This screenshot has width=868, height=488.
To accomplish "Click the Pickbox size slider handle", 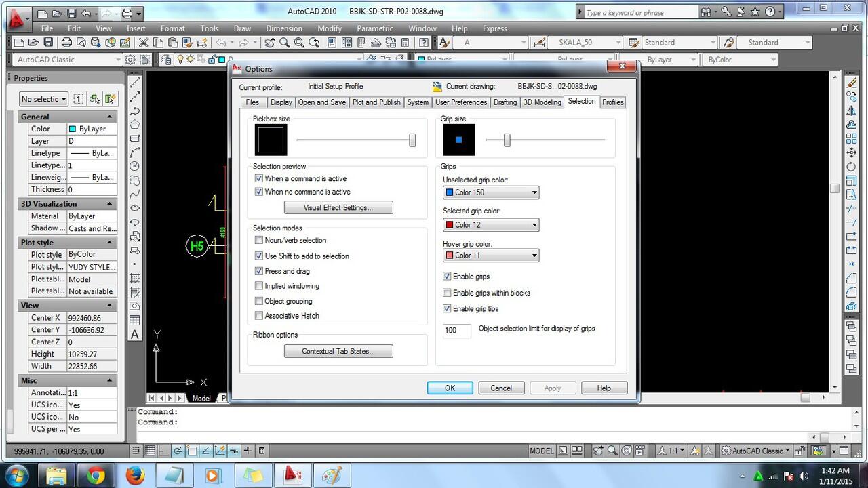I will 412,140.
